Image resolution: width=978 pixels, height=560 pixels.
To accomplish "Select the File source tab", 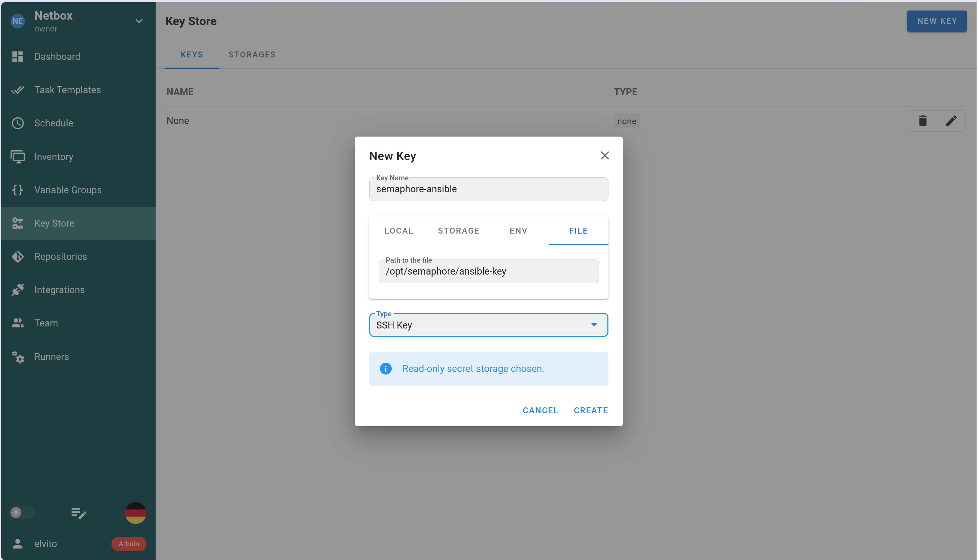I will [578, 231].
